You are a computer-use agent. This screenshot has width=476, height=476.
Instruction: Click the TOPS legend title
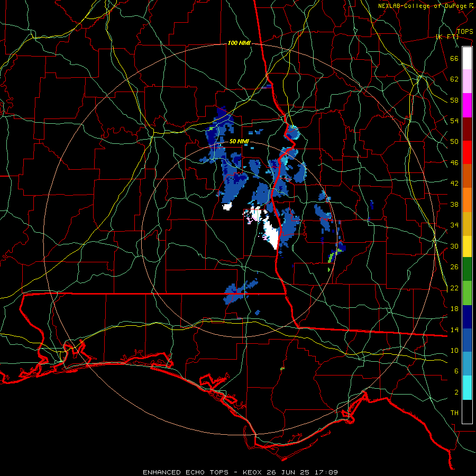pyautogui.click(x=465, y=31)
